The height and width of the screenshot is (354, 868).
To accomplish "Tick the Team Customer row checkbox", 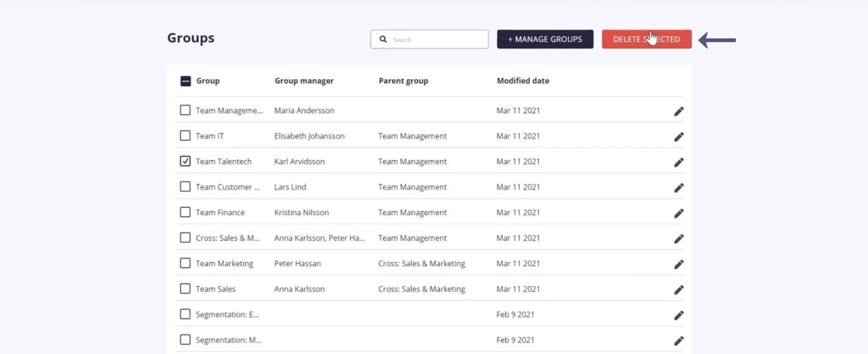I will (185, 186).
